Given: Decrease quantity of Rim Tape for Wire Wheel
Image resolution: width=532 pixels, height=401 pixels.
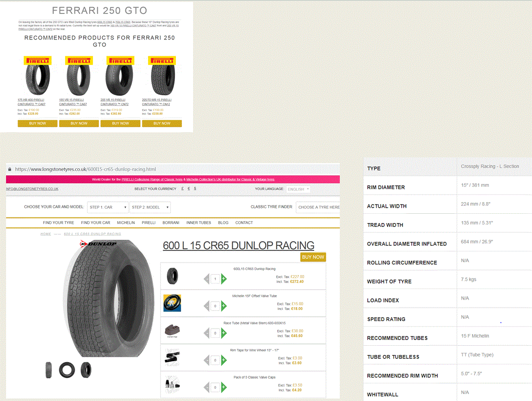Looking at the screenshot, I should [207, 360].
